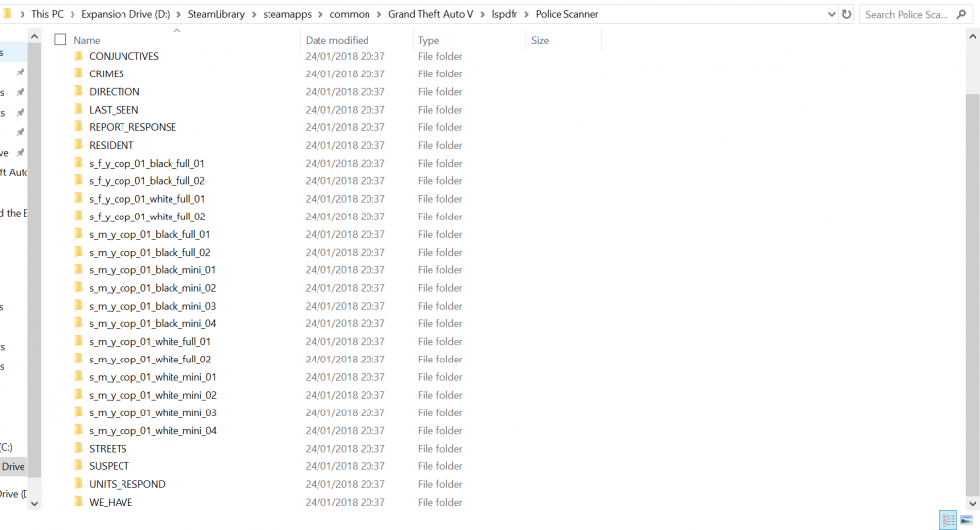This screenshot has height=530, width=980.
Task: Refresh the Police Scanner folder view
Action: pos(847,14)
